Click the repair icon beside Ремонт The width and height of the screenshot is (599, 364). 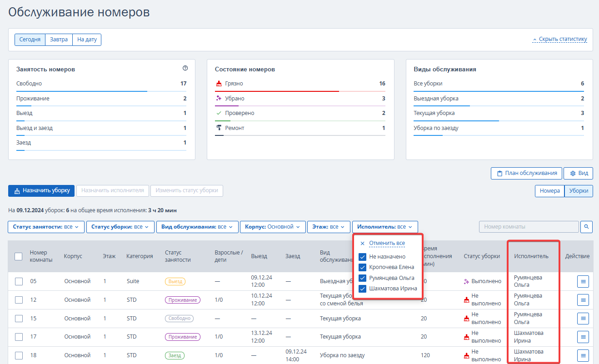(219, 128)
